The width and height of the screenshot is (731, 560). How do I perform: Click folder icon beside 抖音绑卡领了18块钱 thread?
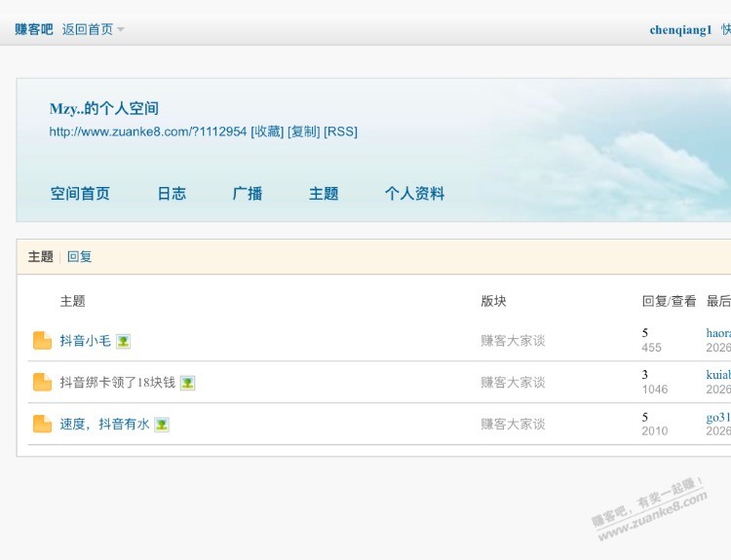[42, 382]
